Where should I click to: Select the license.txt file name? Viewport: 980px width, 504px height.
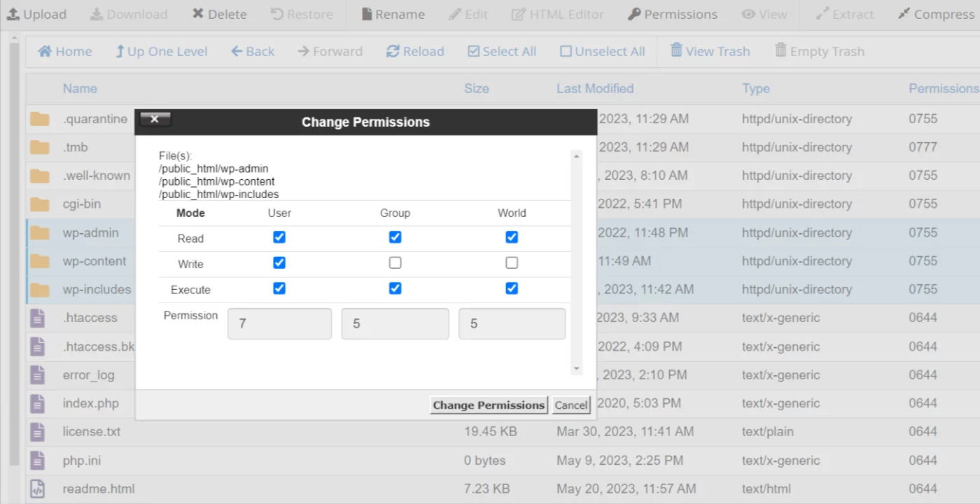pyautogui.click(x=92, y=432)
